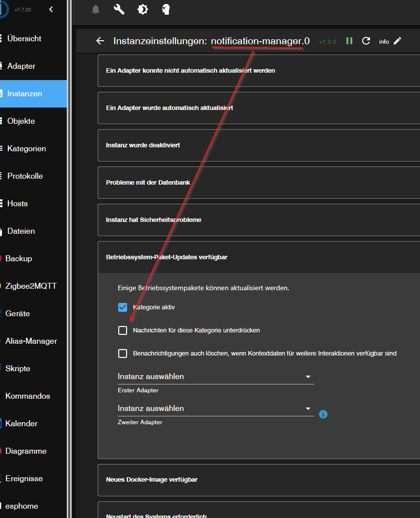
Task: Toggle the theme brightness icon
Action: (143, 10)
